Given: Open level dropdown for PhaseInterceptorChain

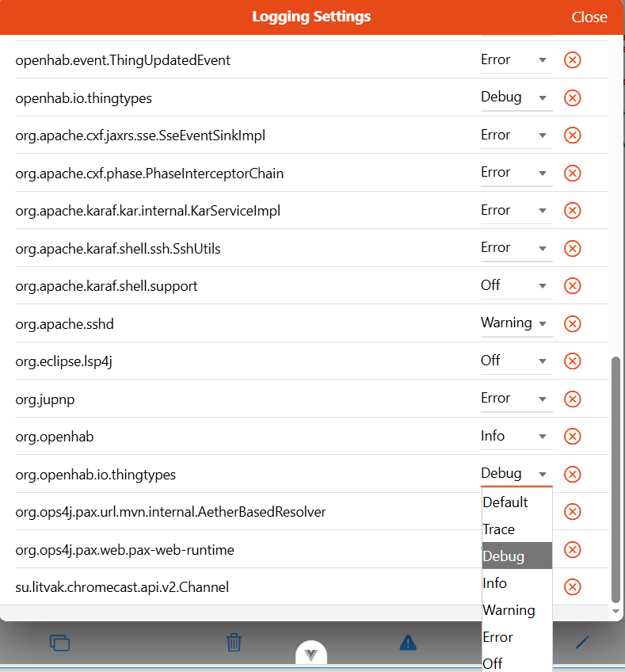Looking at the screenshot, I should tap(516, 173).
